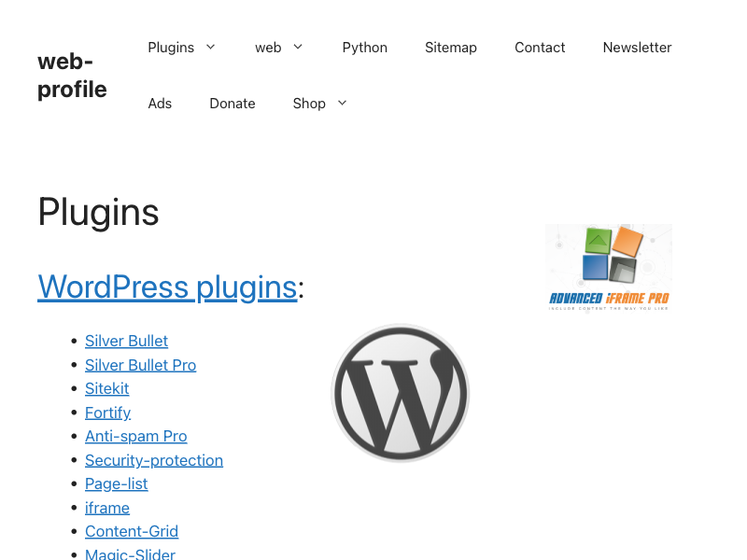Expand the web submenu chevron
Screen dimensions: 747x560
click(298, 48)
